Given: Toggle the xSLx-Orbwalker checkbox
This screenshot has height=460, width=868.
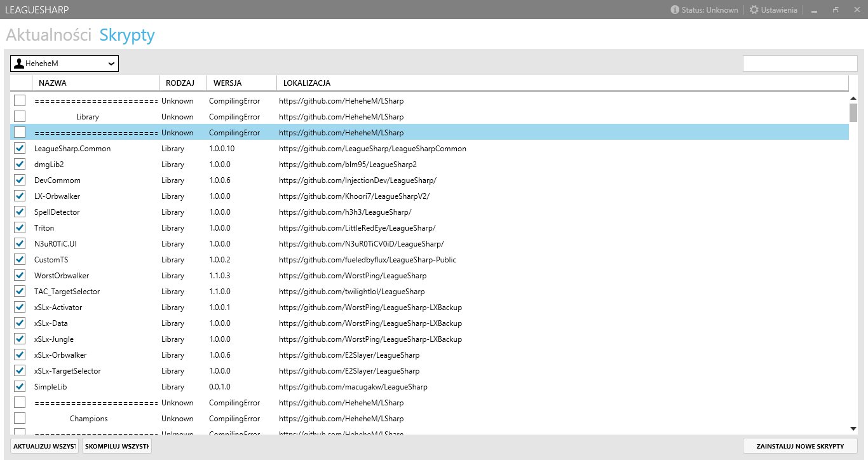Looking at the screenshot, I should point(20,355).
